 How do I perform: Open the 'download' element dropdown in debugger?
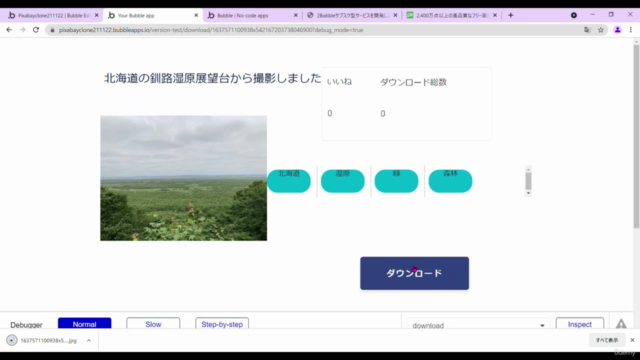point(478,325)
